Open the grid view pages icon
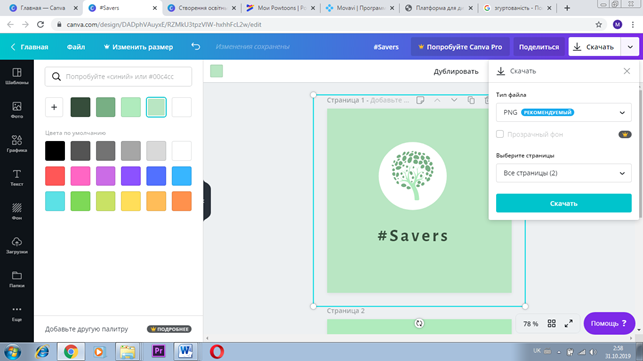The height and width of the screenshot is (361, 643). pos(552,324)
